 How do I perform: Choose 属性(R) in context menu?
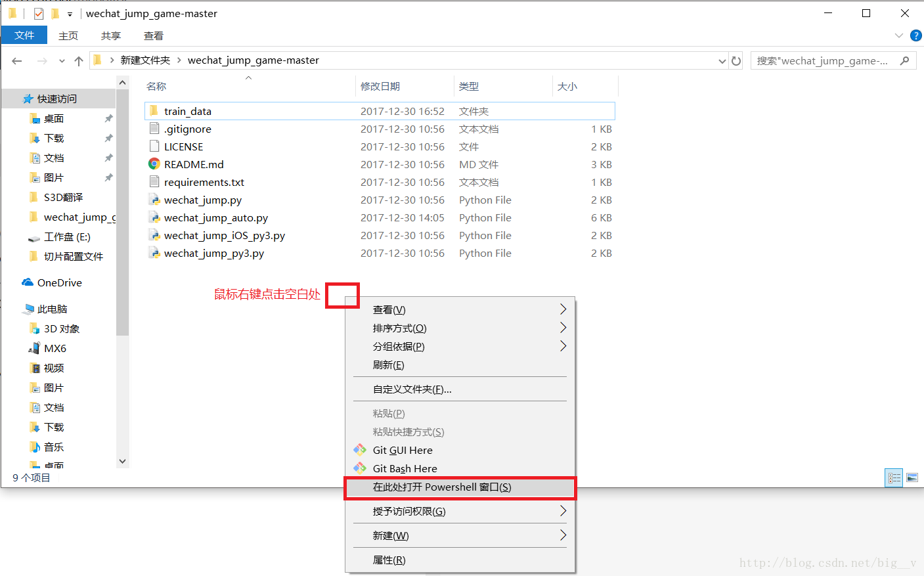[460, 560]
